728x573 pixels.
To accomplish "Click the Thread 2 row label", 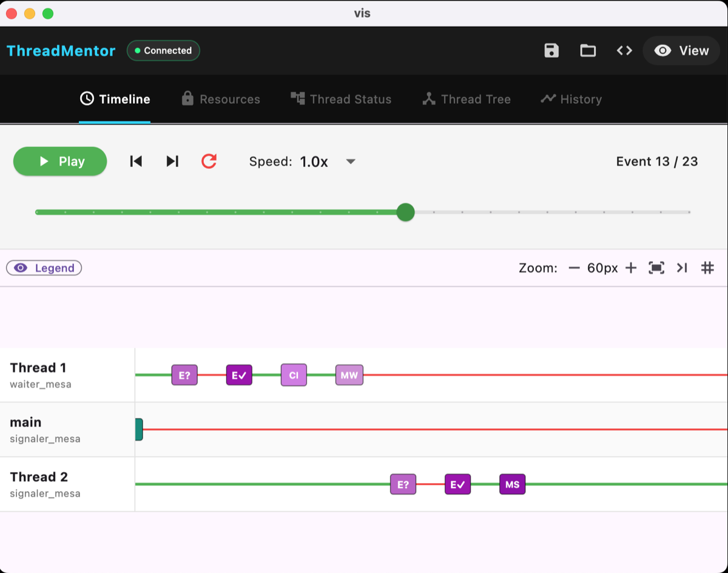I will (x=38, y=477).
